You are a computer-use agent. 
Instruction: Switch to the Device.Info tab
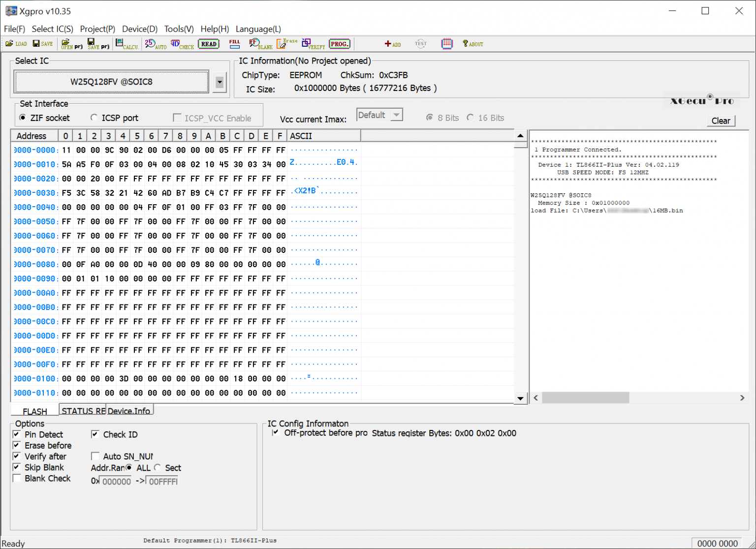point(129,410)
